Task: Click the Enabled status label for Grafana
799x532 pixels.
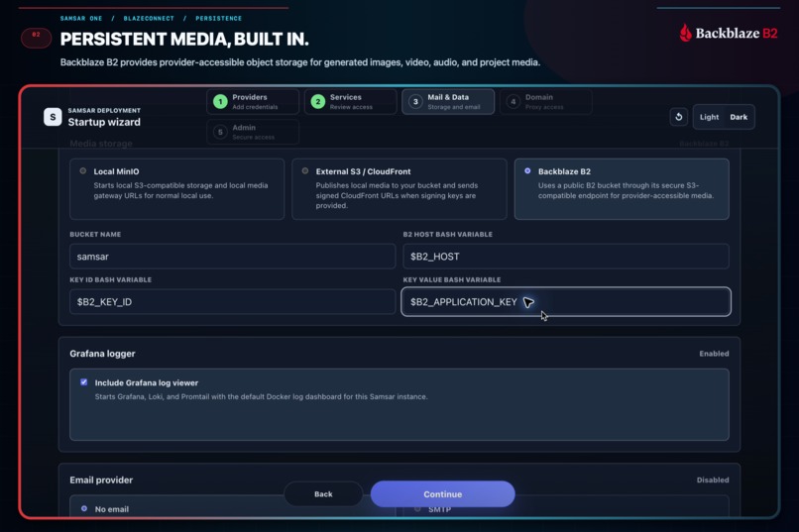Action: 714,354
